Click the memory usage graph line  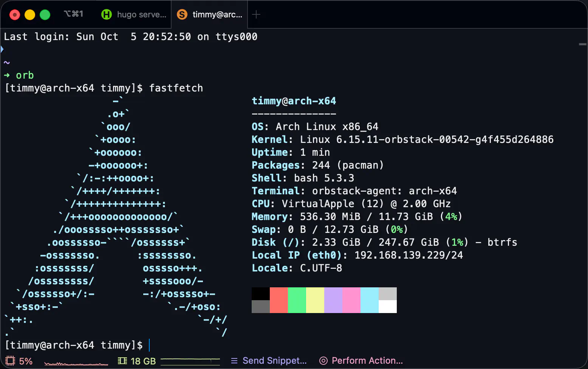(190, 361)
